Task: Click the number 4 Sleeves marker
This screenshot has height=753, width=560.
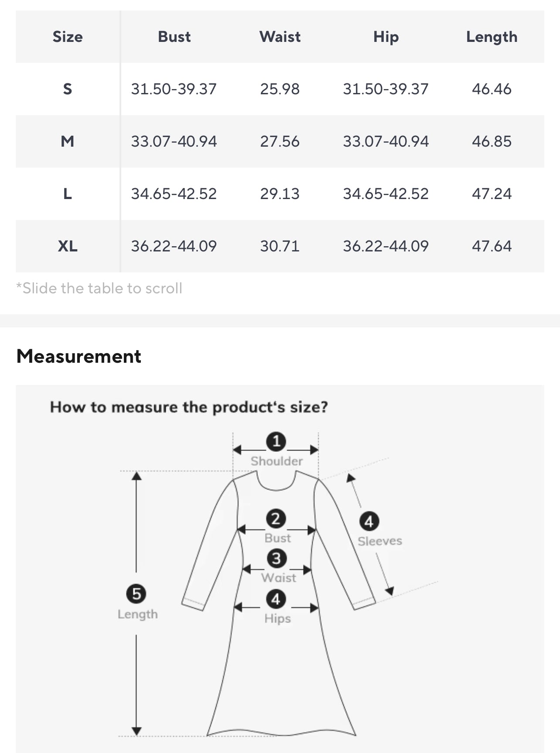Action: coord(369,522)
